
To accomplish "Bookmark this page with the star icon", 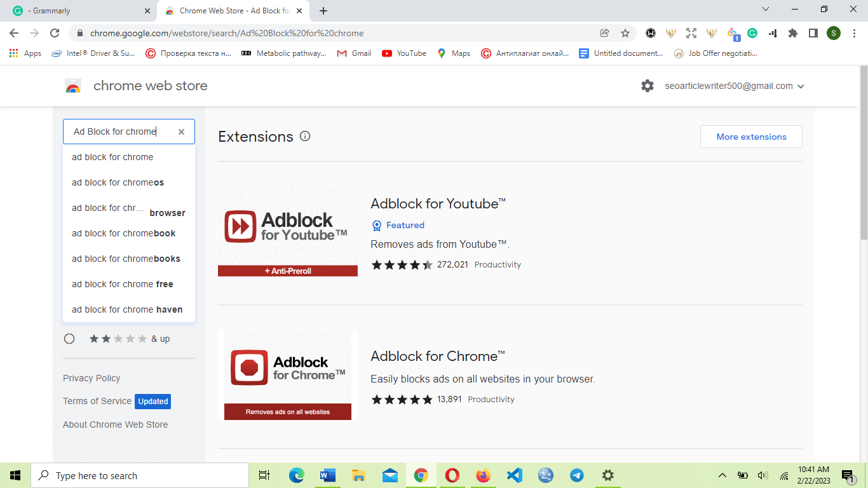I will tap(625, 33).
